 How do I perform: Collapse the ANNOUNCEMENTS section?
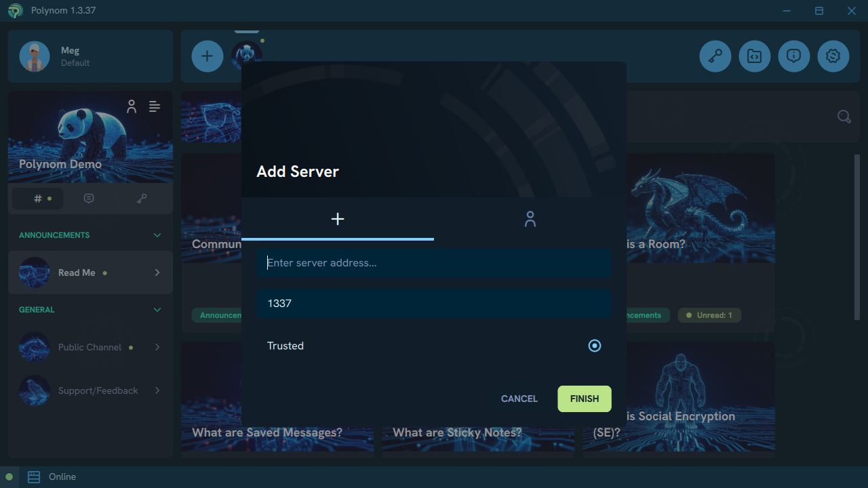pos(157,235)
